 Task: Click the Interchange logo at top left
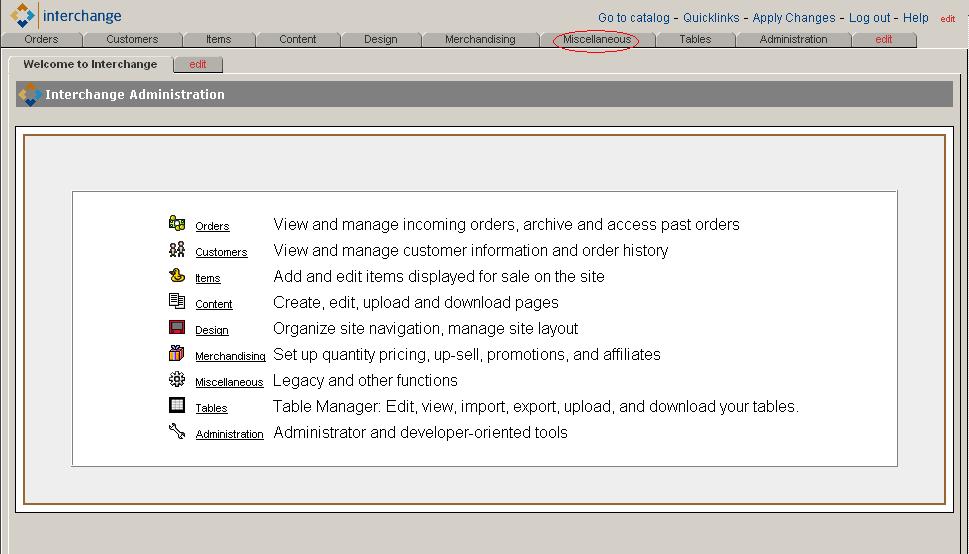point(66,15)
